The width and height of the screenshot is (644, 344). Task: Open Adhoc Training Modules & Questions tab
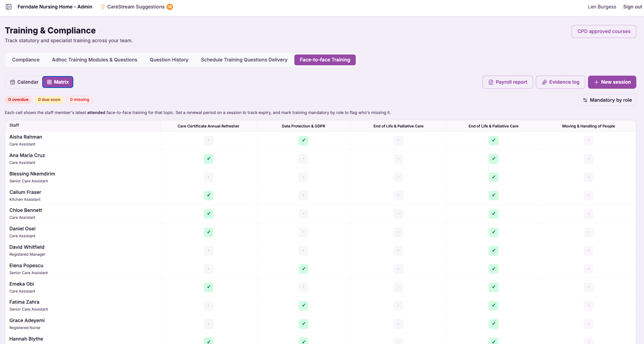tap(94, 60)
